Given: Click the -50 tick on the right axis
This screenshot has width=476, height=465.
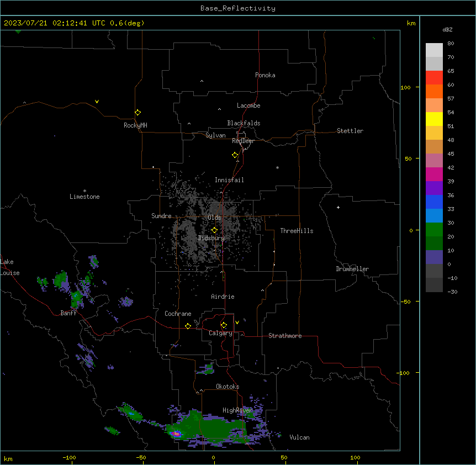Looking at the screenshot, I should pos(405,302).
